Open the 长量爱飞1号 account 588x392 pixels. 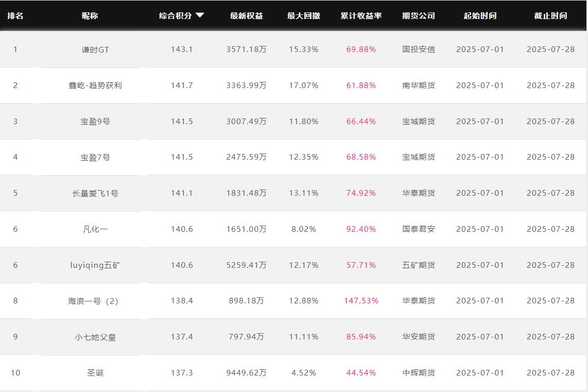(x=95, y=193)
